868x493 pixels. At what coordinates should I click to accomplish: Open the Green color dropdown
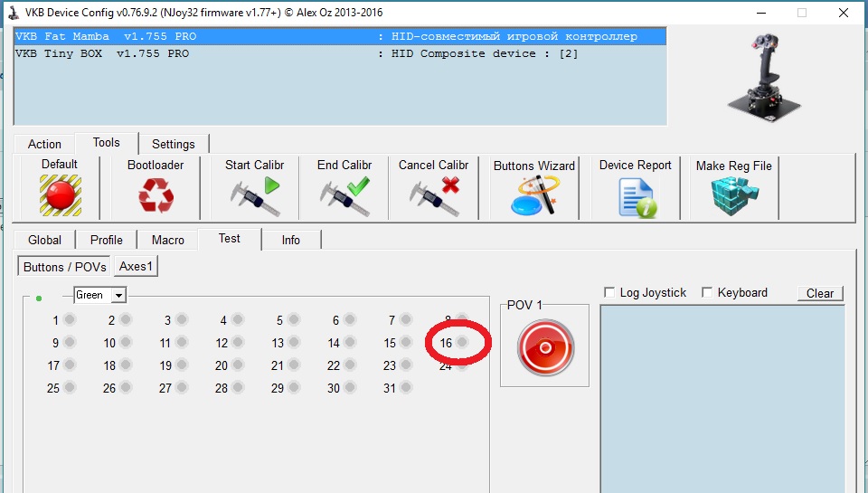click(118, 296)
